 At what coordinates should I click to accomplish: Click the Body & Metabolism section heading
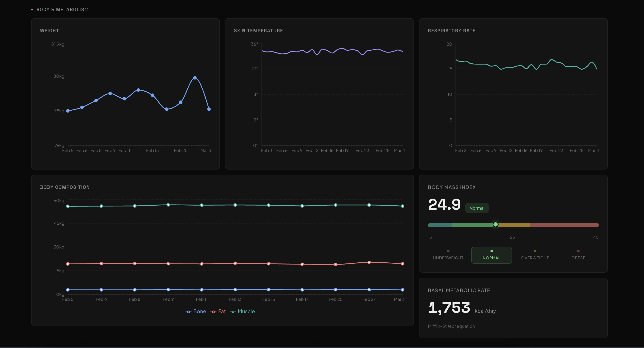[x=62, y=10]
